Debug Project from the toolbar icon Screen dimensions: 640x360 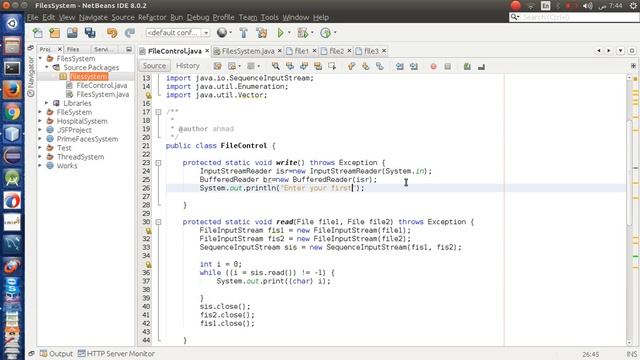click(x=302, y=33)
